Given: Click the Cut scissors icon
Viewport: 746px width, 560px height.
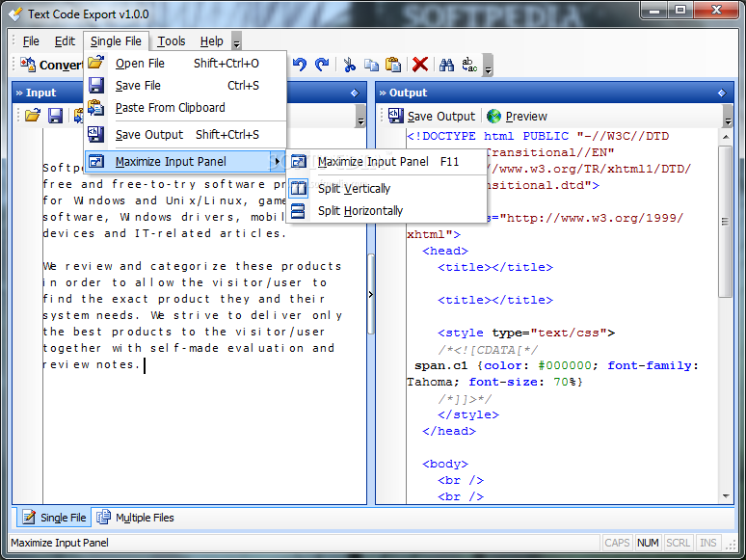Looking at the screenshot, I should click(350, 65).
